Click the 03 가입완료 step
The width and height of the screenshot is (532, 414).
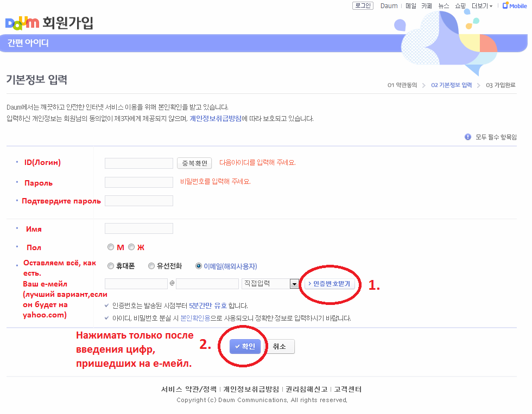click(501, 85)
